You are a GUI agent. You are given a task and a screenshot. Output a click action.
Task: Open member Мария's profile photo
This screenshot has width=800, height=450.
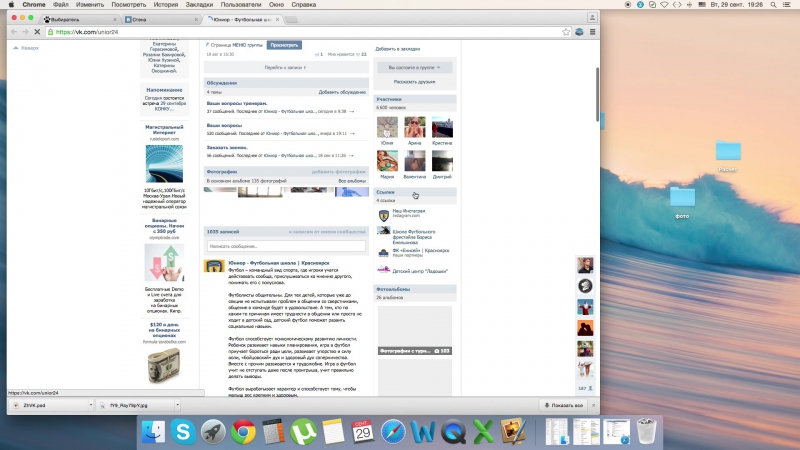point(387,161)
